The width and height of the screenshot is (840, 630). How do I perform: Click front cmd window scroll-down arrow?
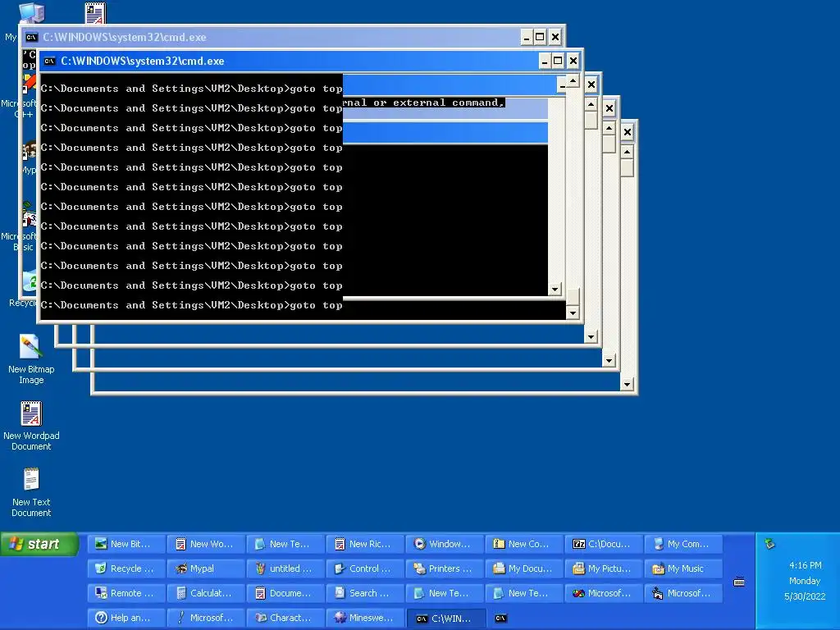(x=573, y=313)
